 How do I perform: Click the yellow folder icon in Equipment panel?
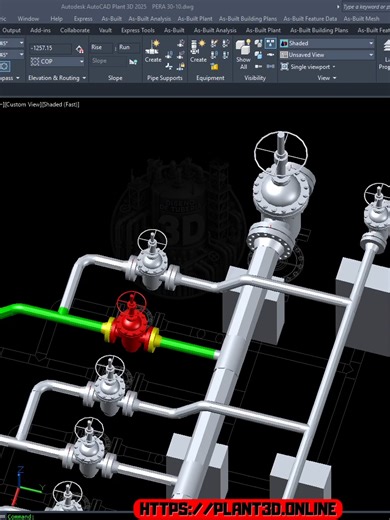[x=214, y=67]
